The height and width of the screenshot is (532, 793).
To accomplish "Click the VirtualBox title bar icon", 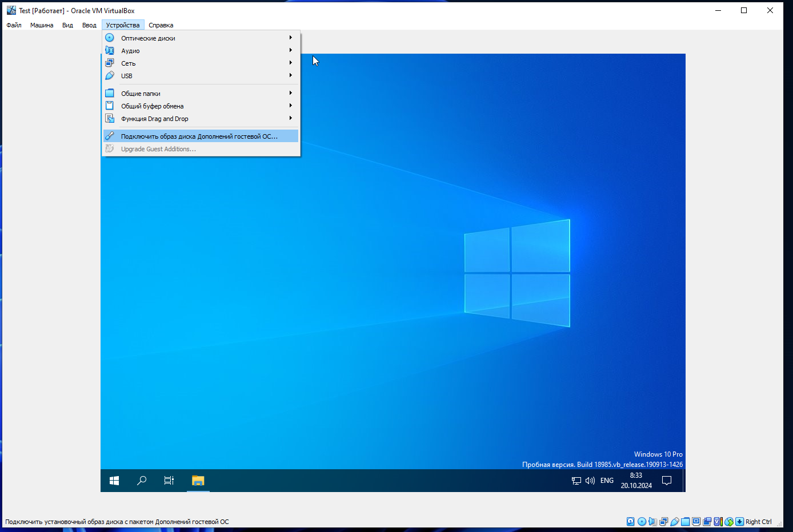I will point(11,10).
